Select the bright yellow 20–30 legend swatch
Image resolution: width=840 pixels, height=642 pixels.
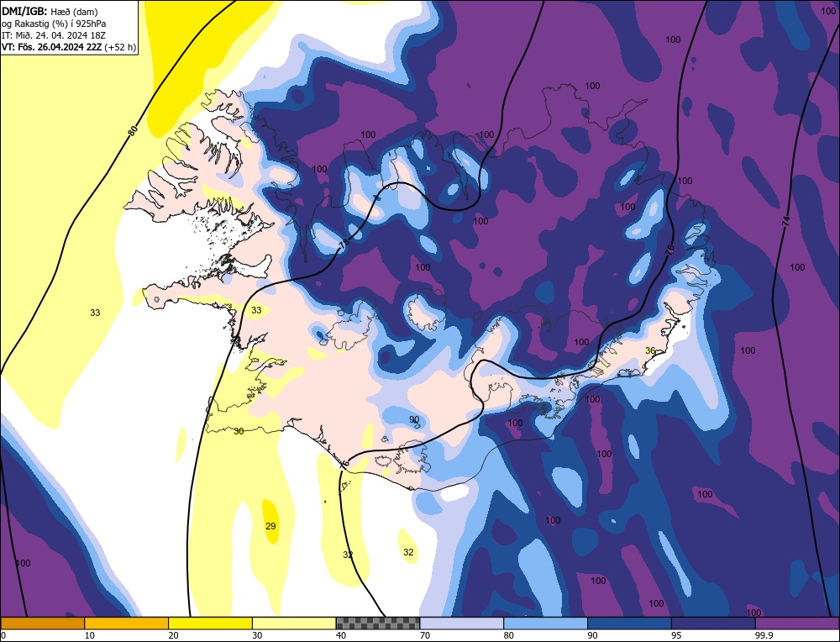click(x=210, y=623)
